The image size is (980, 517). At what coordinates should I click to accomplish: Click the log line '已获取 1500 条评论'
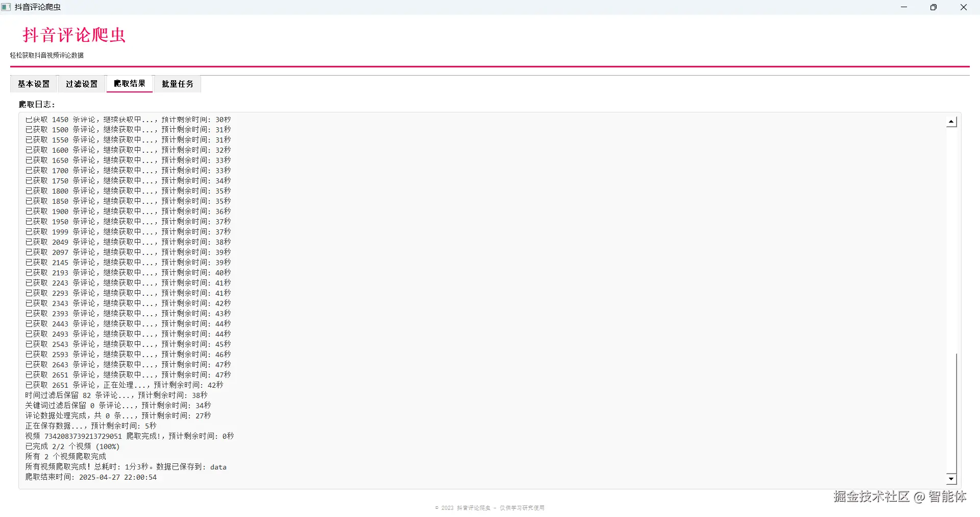click(128, 130)
